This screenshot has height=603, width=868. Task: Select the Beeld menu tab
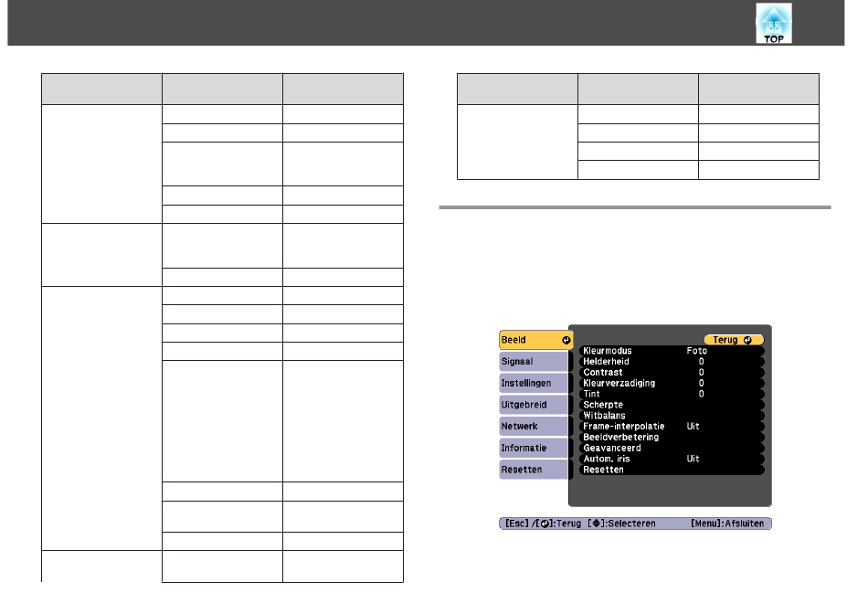point(535,340)
